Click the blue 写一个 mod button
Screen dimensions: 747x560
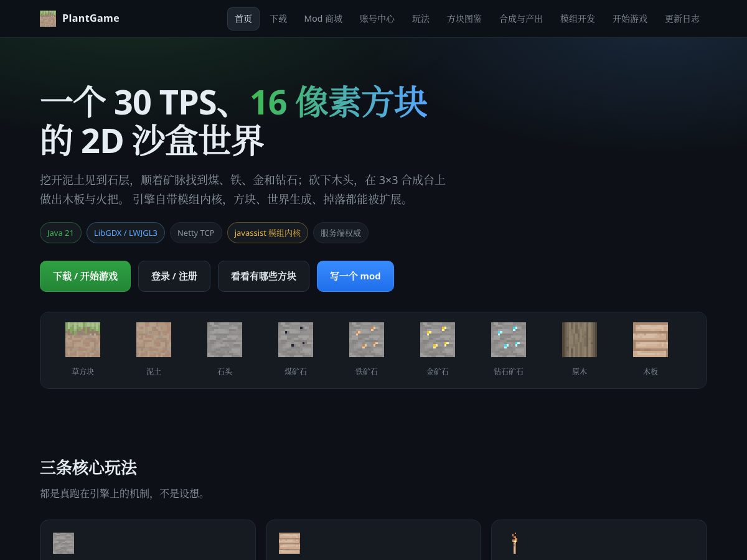pos(355,276)
